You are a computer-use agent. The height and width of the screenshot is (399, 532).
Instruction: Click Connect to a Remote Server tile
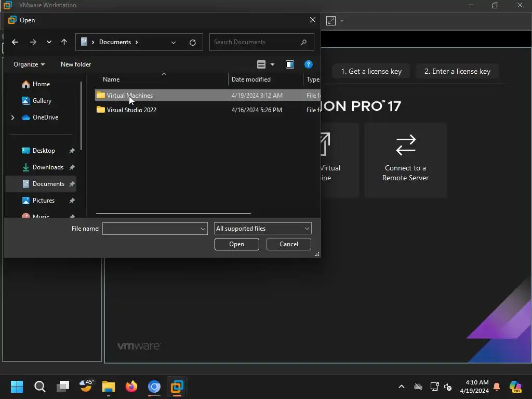405,160
